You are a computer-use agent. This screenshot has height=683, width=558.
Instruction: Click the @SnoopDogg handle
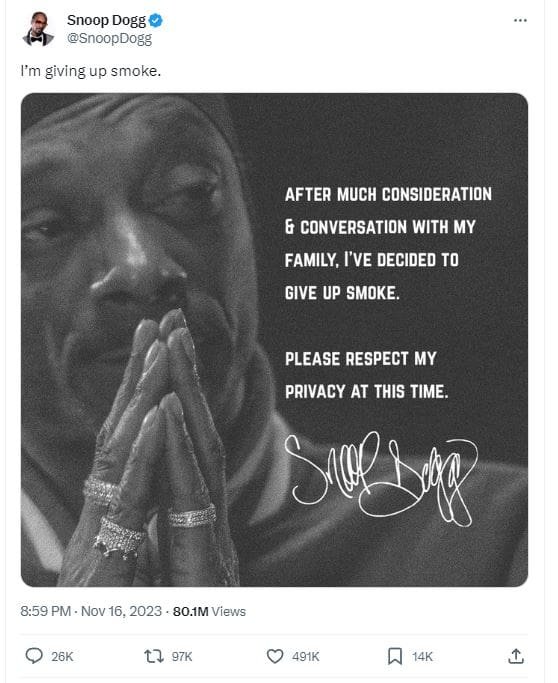coord(109,38)
